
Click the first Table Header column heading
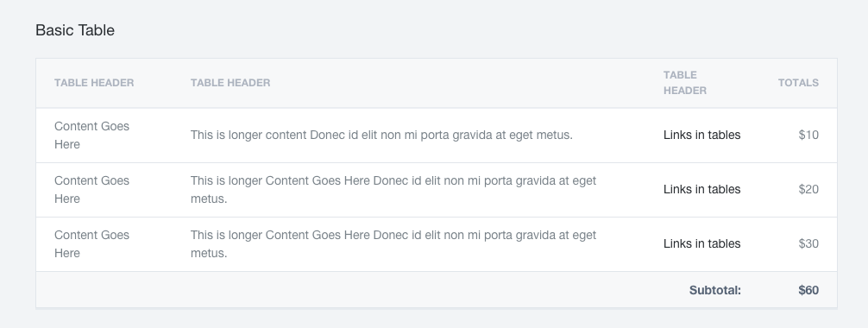(94, 83)
